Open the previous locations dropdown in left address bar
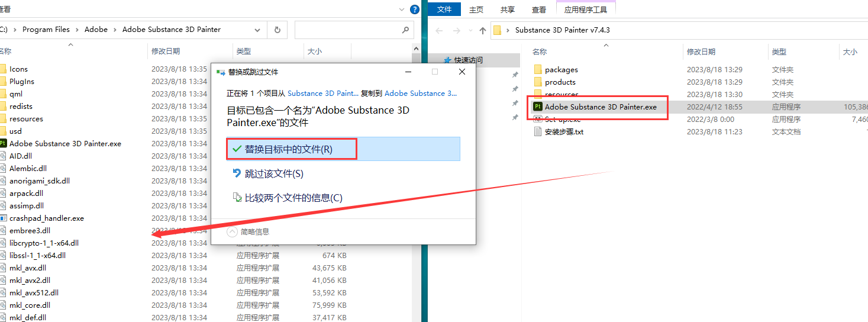The image size is (868, 322). coord(257,30)
